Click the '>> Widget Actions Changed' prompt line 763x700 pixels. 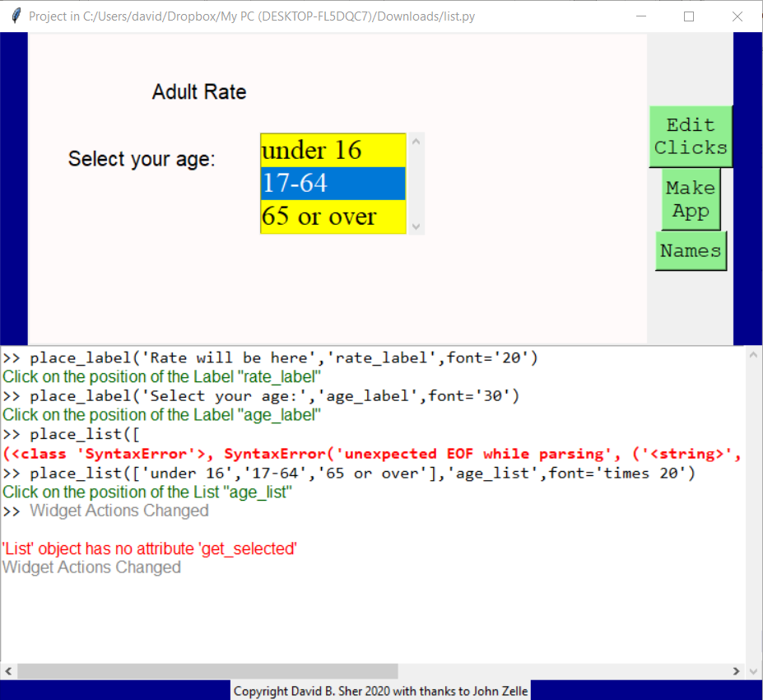[105, 511]
